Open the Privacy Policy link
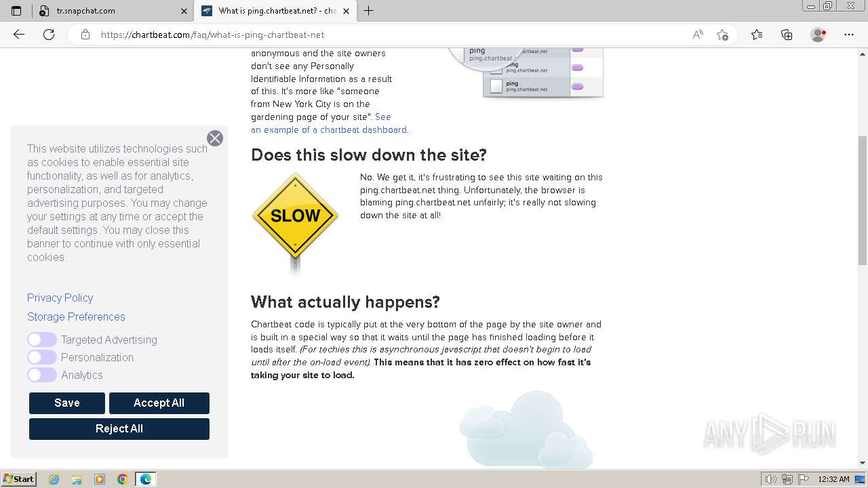 (60, 298)
